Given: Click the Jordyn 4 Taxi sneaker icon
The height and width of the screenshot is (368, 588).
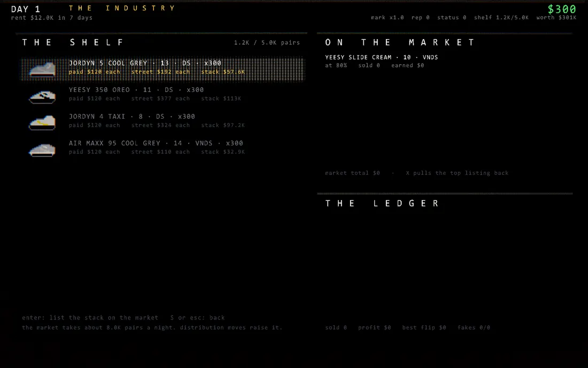Looking at the screenshot, I should (42, 123).
